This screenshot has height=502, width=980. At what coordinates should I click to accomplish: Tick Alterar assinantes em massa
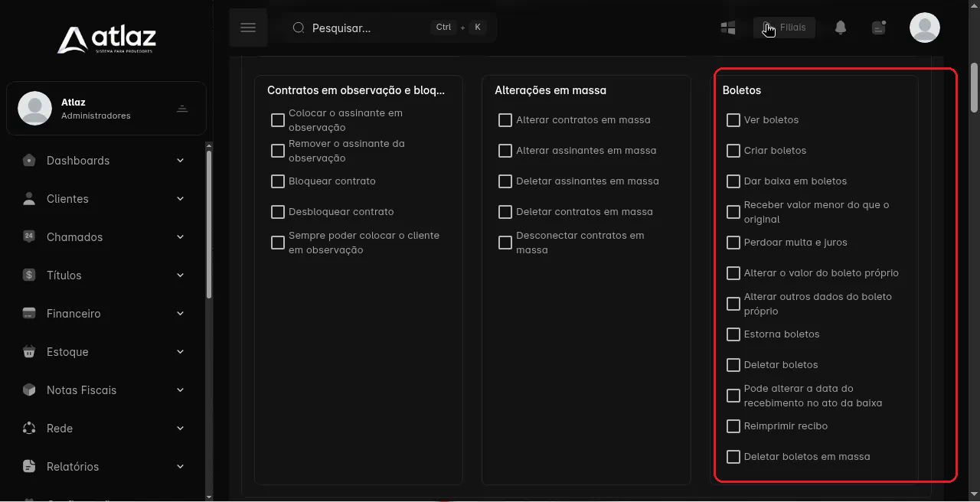pyautogui.click(x=505, y=151)
